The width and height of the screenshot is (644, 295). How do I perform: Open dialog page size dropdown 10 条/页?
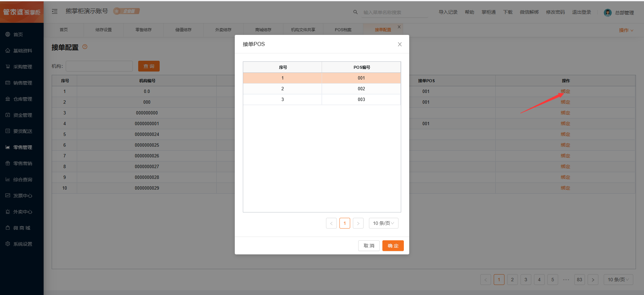pyautogui.click(x=383, y=223)
